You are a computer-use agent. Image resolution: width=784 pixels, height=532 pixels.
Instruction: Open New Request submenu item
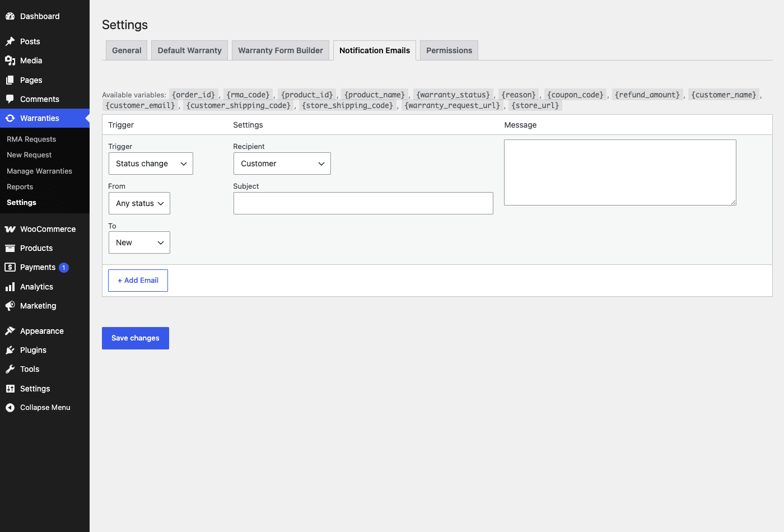pos(29,155)
